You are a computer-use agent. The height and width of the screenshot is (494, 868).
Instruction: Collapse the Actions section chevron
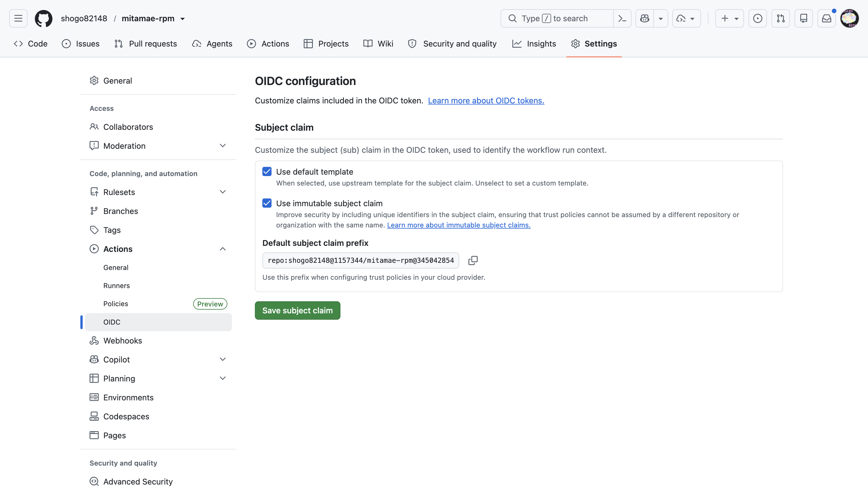222,249
